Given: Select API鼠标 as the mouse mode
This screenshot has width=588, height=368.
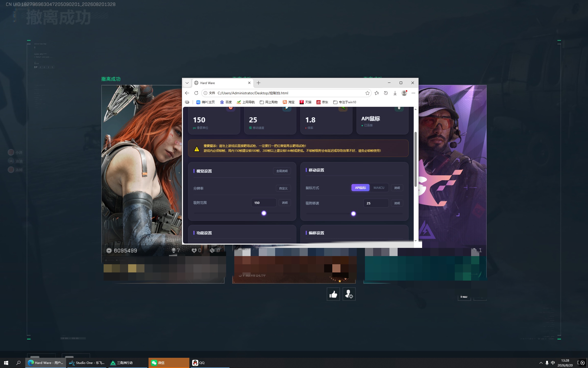Looking at the screenshot, I should click(x=360, y=188).
